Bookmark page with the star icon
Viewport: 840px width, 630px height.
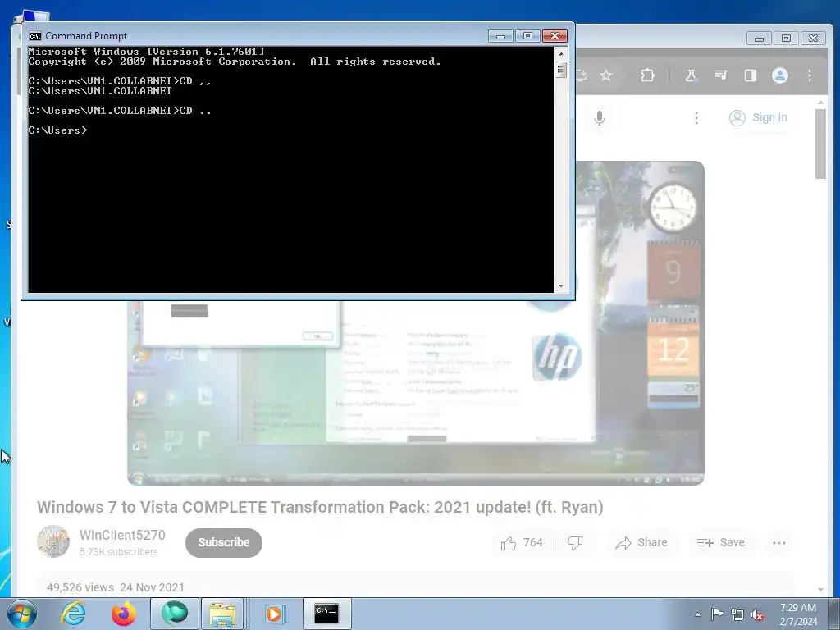(x=606, y=75)
